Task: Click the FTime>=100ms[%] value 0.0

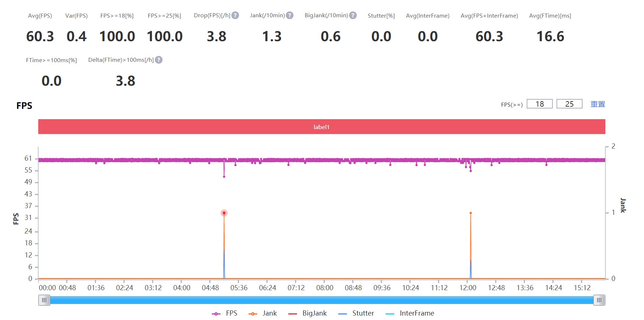Action: (51, 81)
